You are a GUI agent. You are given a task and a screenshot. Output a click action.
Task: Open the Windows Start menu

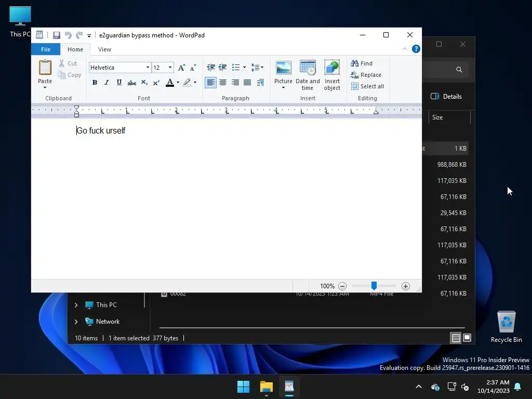243,387
